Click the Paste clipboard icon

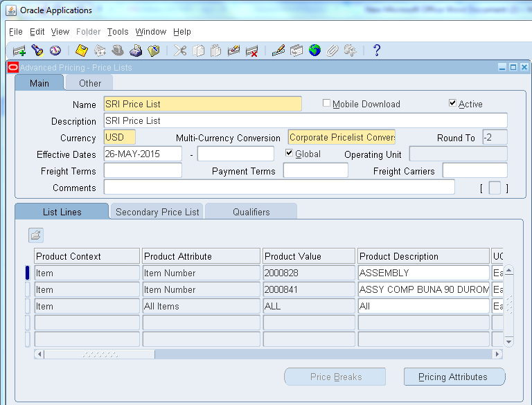point(216,51)
